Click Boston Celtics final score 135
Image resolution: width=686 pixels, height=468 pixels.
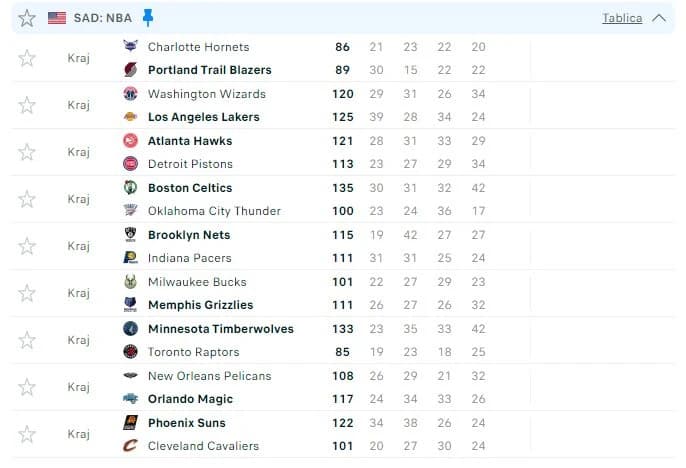coord(343,188)
